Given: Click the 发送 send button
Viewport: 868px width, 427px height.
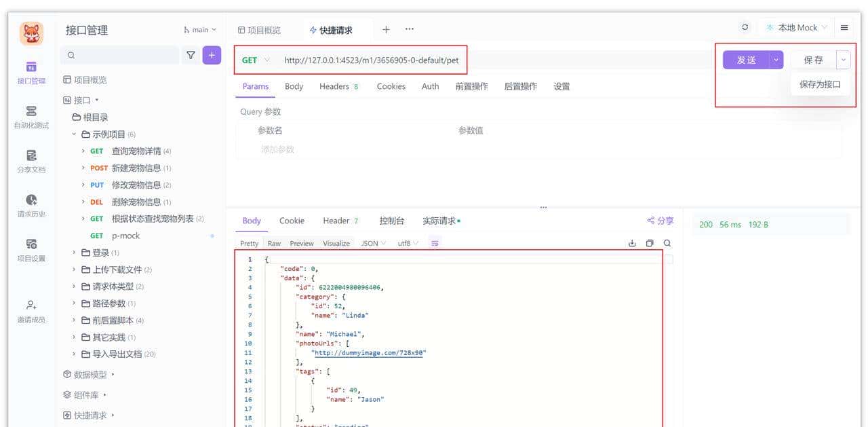Looking at the screenshot, I should (745, 60).
